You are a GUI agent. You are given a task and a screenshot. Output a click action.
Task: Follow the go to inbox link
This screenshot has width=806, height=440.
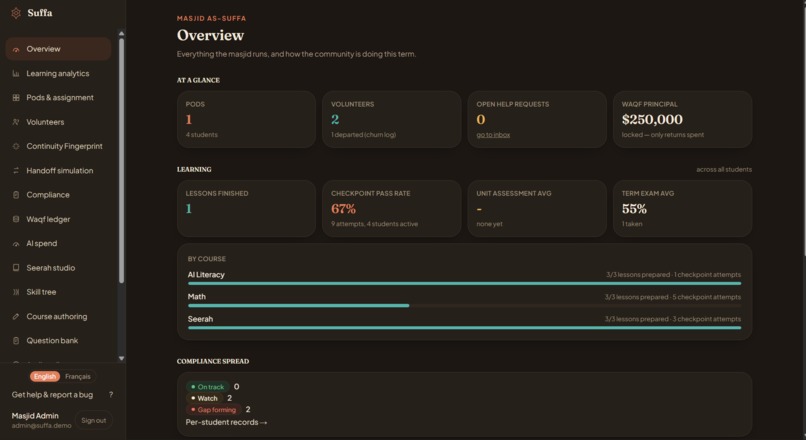[x=493, y=135]
